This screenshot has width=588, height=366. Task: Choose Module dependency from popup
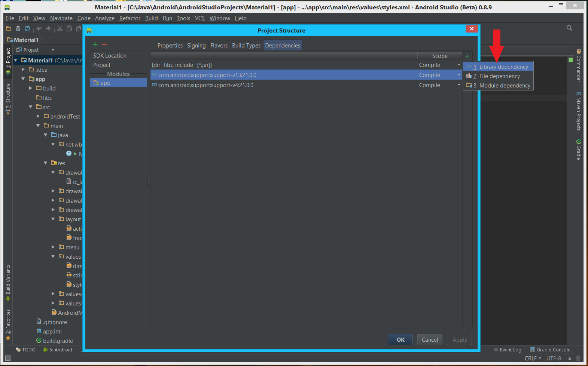coord(498,86)
